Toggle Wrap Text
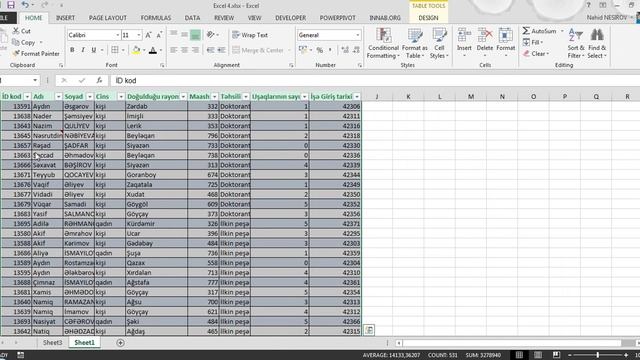Screen dimensions: 640x360 pos(250,35)
